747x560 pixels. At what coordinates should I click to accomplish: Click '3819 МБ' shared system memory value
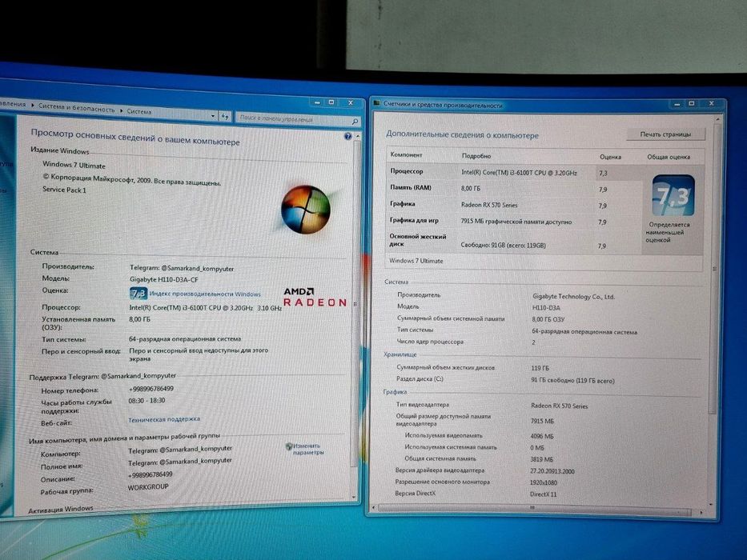tap(542, 459)
